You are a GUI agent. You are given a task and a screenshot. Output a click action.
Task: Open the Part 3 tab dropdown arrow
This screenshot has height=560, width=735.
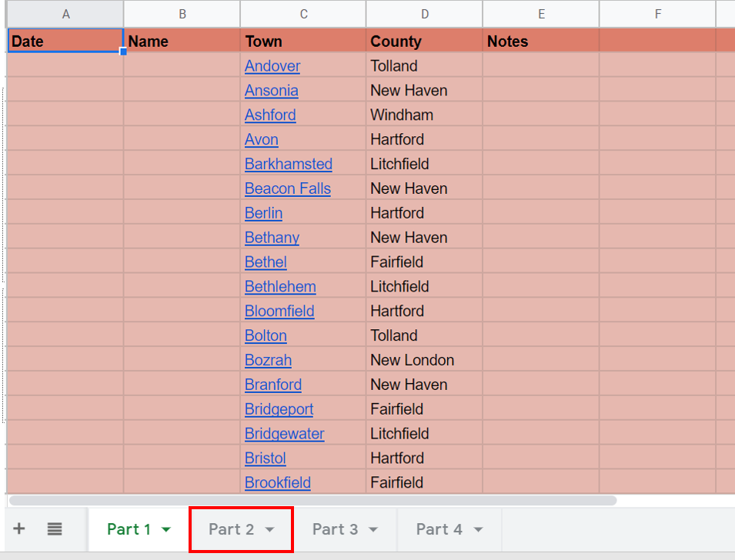373,530
